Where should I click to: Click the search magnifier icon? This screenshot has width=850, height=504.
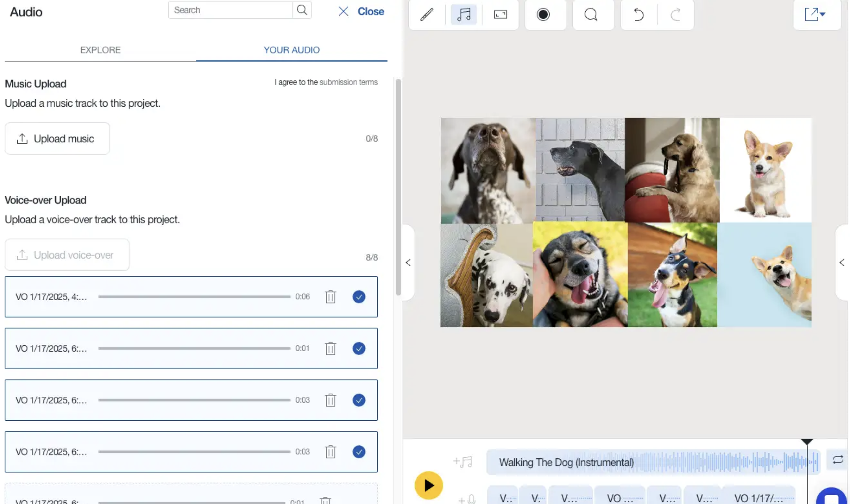302,10
